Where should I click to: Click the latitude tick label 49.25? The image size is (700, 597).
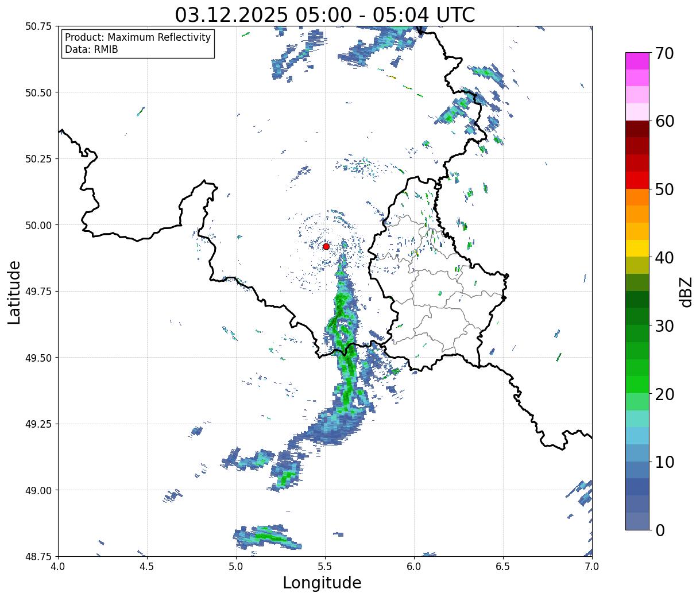[38, 424]
